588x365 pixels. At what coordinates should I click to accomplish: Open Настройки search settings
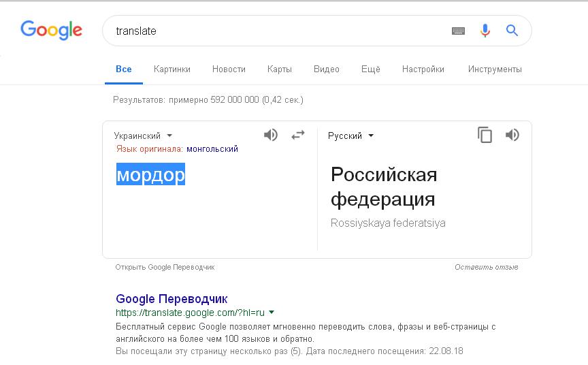423,69
